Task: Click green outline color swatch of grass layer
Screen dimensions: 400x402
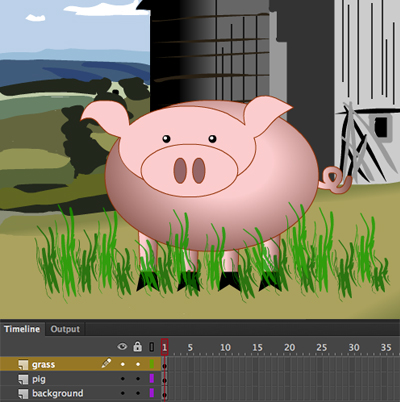Action: 152,364
